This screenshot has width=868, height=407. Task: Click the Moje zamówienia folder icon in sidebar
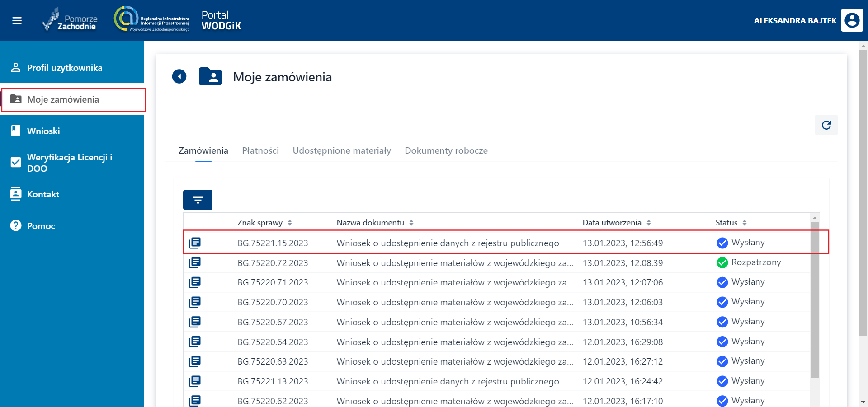(16, 99)
